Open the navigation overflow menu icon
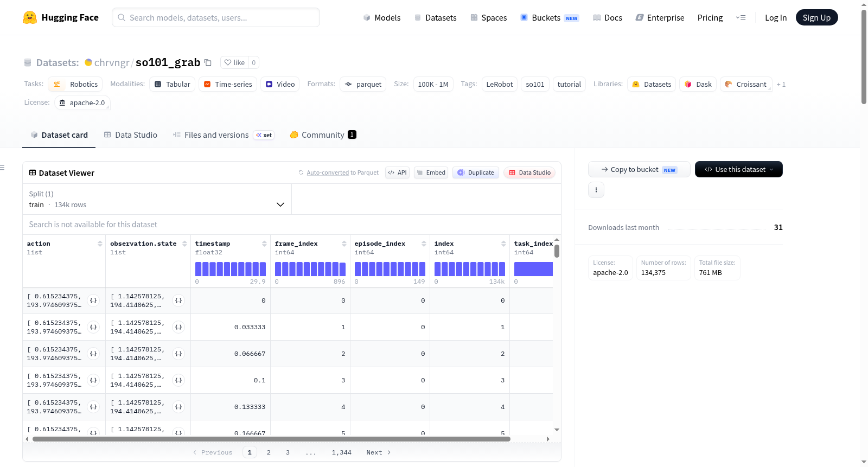This screenshot has height=467, width=868. pos(741,17)
